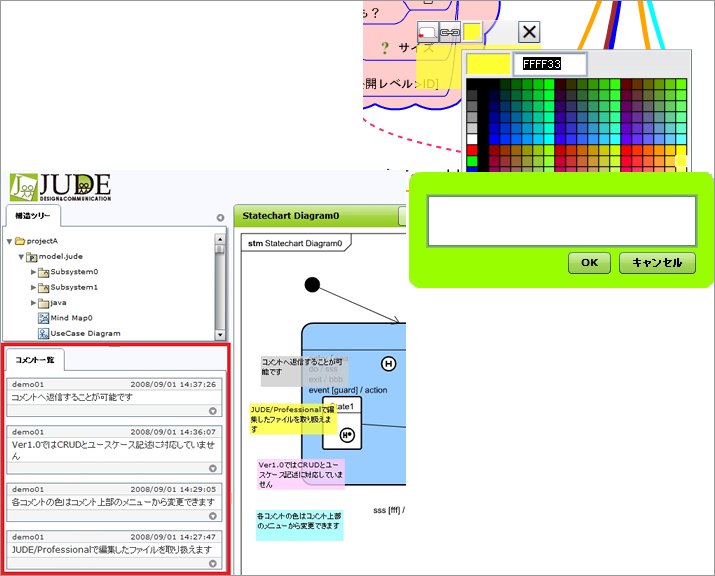Viewport: 715px width, 576px height.
Task: Click the comment reply icon in the sticky note toolbar
Action: point(428,32)
